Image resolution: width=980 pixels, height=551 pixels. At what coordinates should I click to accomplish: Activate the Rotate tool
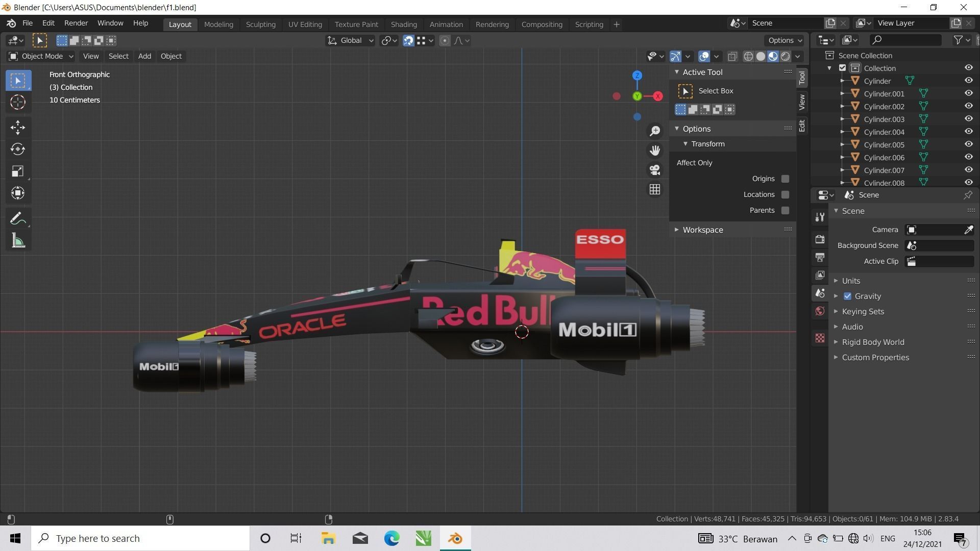pos(18,149)
